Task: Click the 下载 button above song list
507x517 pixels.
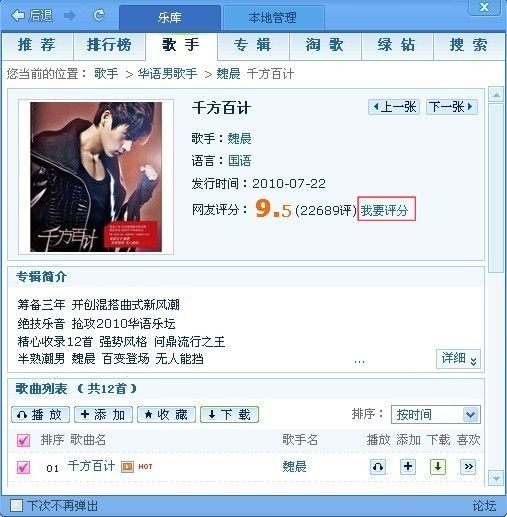Action: click(229, 415)
